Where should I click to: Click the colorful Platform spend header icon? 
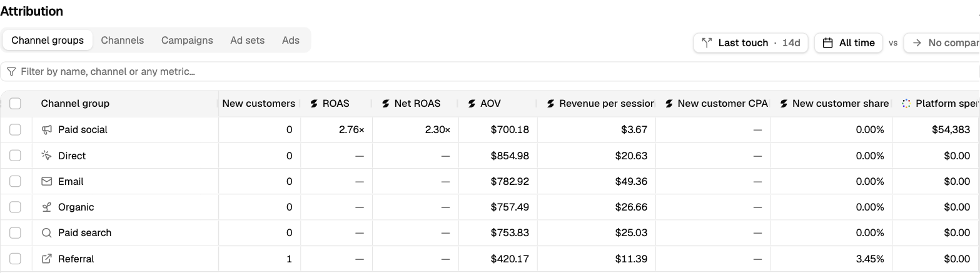906,104
